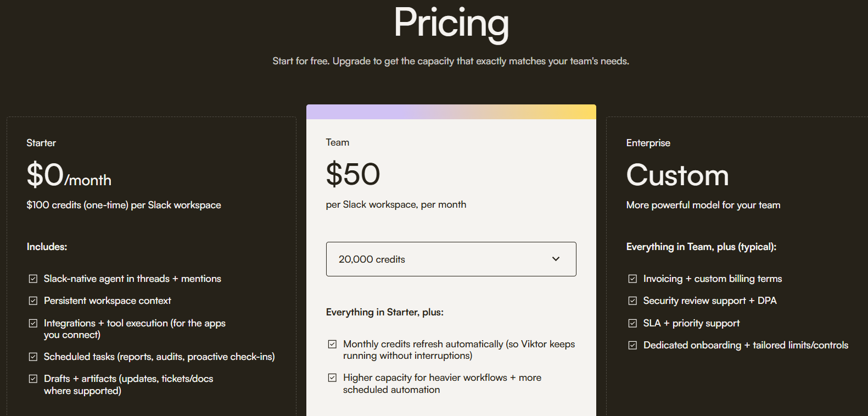Click the gradient color bar atop Team card

(x=451, y=112)
